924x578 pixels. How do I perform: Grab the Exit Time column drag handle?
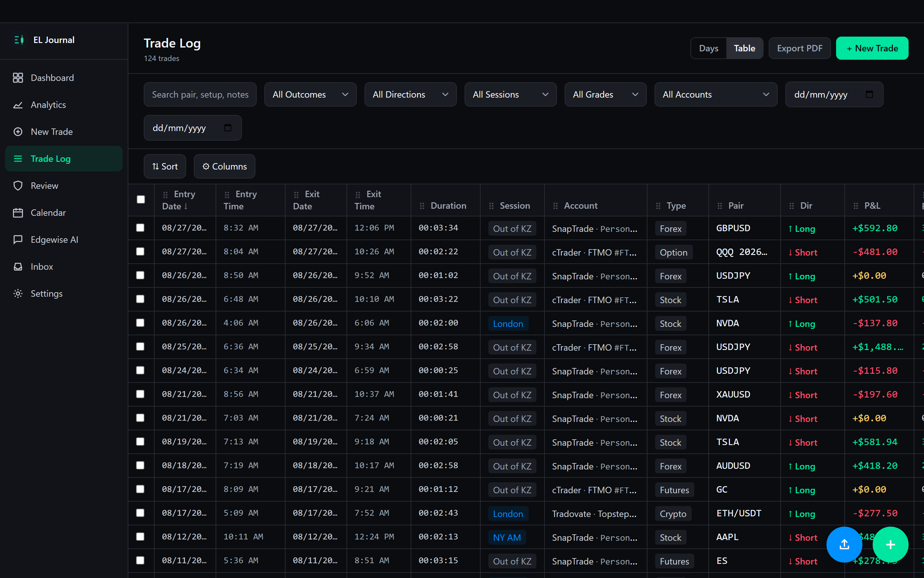click(358, 195)
